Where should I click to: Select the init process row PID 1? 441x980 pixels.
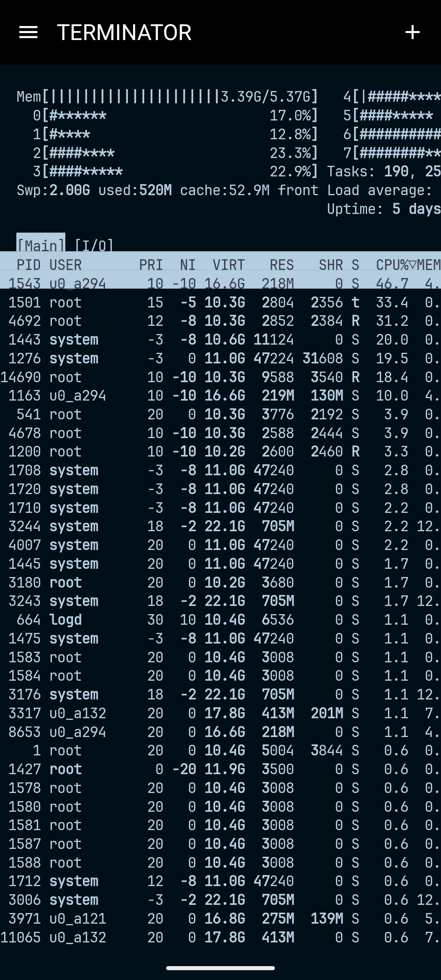(x=220, y=751)
